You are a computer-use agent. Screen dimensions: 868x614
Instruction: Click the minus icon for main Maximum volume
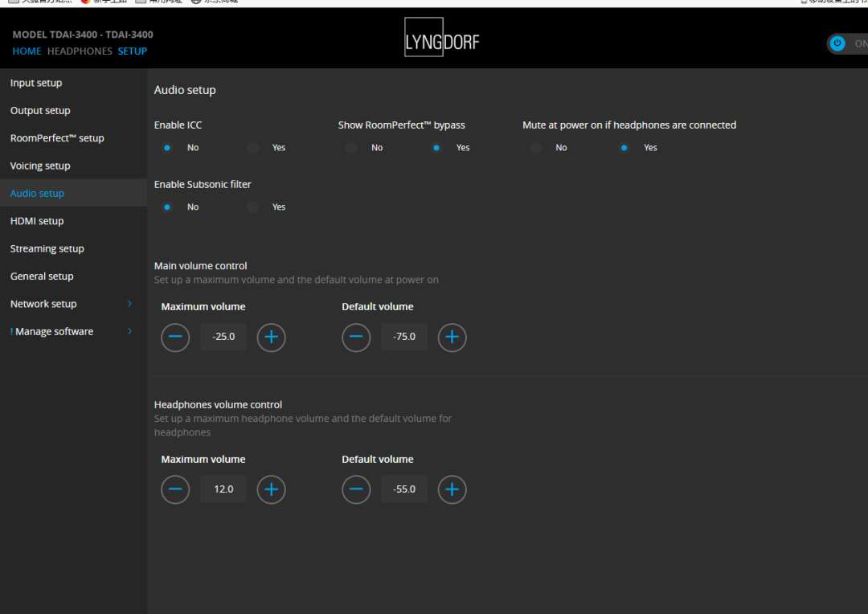pyautogui.click(x=175, y=337)
